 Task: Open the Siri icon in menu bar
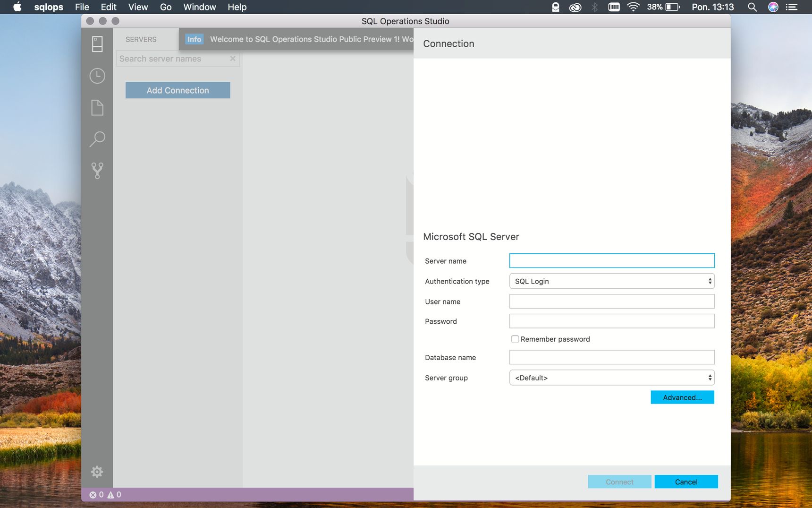coord(773,7)
